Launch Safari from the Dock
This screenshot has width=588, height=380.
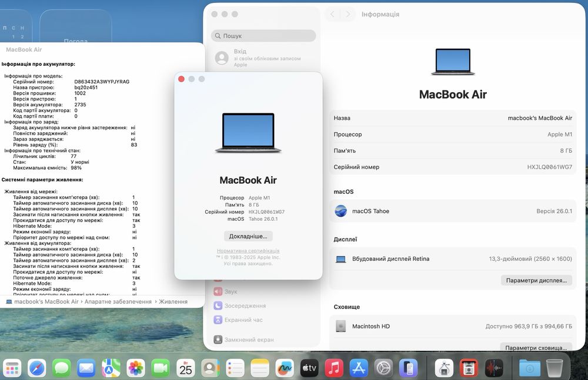[36, 368]
